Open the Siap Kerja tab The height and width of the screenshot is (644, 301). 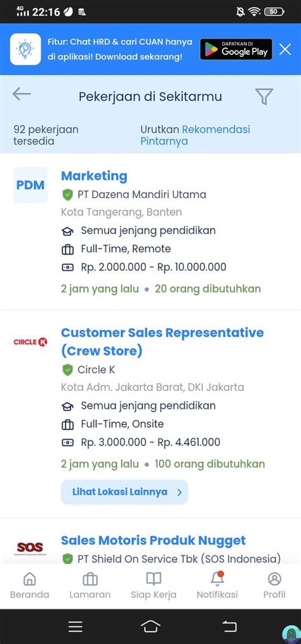tap(154, 586)
